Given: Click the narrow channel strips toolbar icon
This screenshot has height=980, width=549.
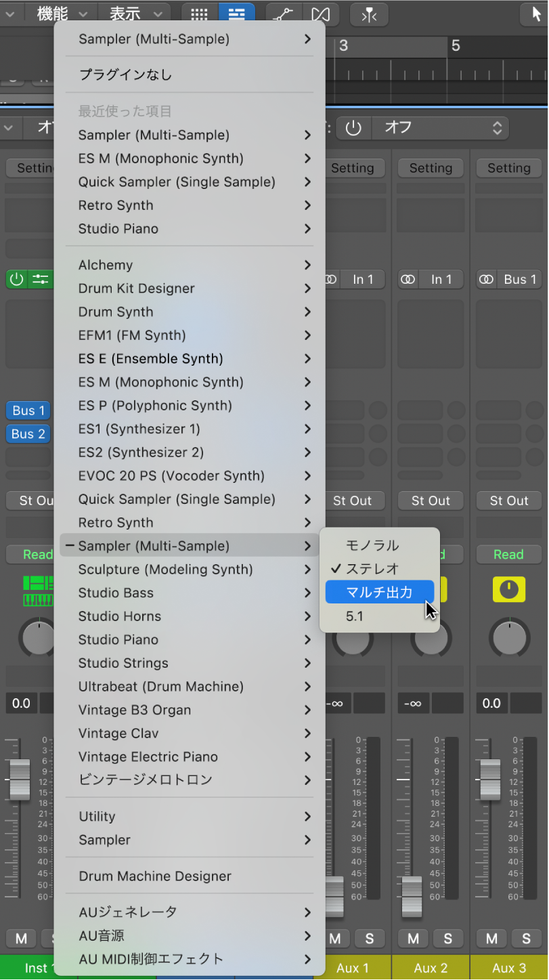Looking at the screenshot, I should click(369, 14).
